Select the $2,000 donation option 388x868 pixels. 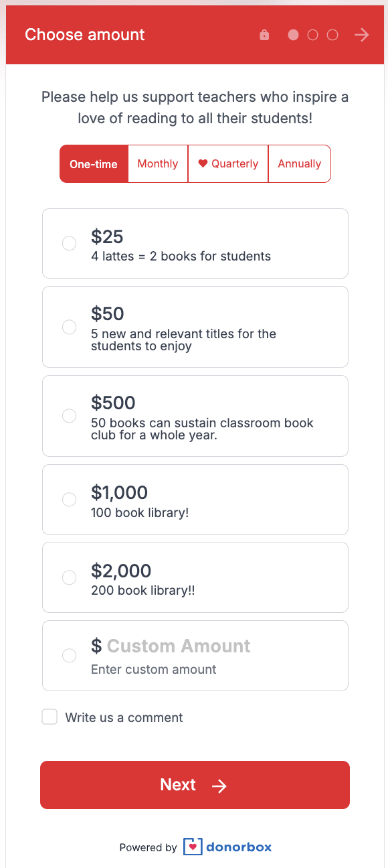pyautogui.click(x=69, y=577)
